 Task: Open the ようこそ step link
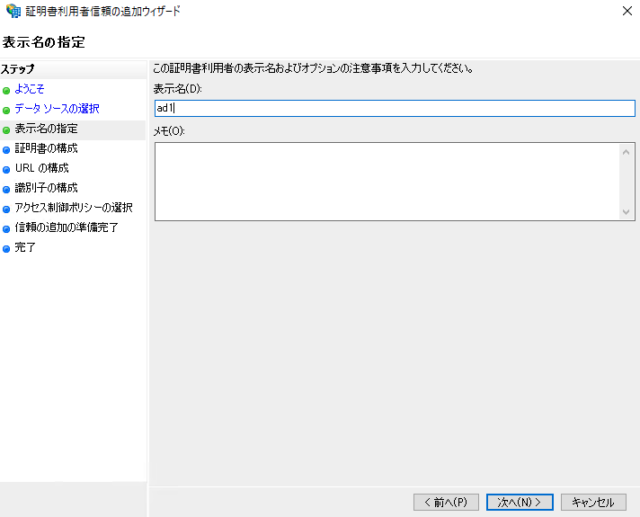click(29, 89)
